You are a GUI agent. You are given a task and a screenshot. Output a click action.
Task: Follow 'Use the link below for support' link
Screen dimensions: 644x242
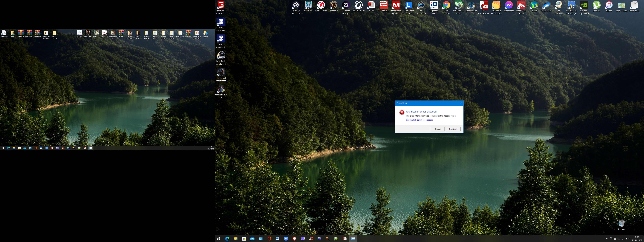pos(419,120)
